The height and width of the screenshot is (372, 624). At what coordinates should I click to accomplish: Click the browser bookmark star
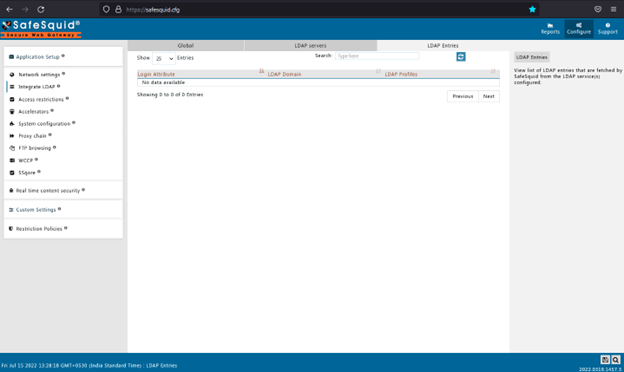(532, 9)
